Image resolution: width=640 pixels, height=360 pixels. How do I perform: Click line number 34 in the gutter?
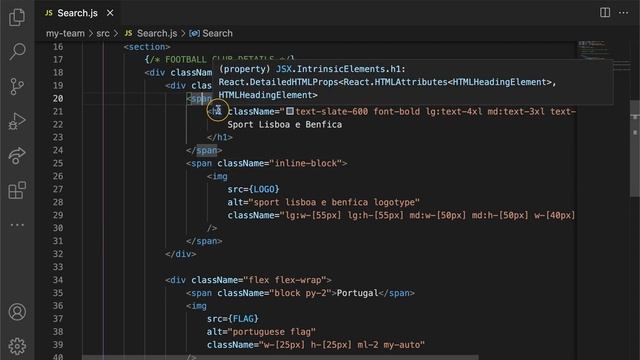pyautogui.click(x=58, y=280)
